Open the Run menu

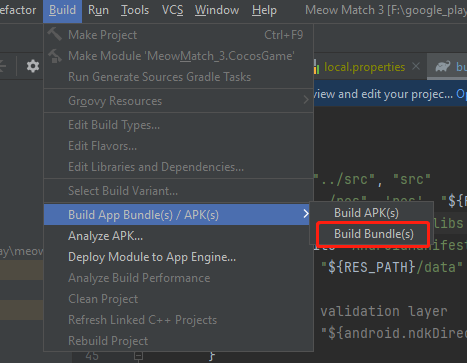[x=98, y=10]
